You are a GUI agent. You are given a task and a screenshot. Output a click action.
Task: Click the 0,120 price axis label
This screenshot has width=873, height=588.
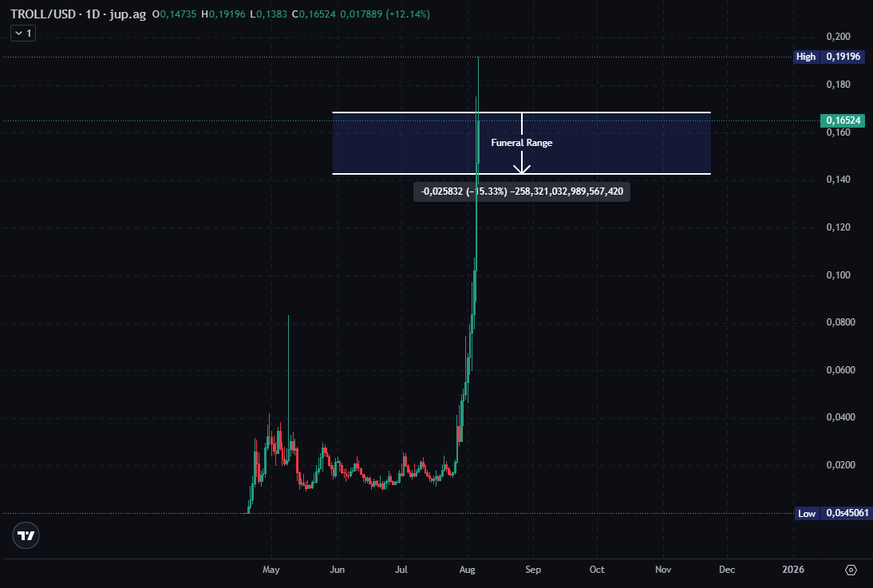[839, 227]
